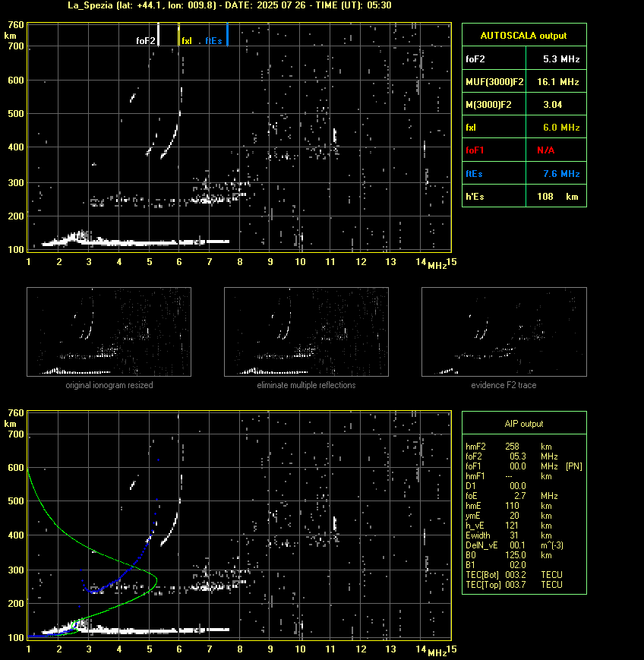
Task: Click the blue ftEs value '7.6 MHz'
Action: [561, 173]
